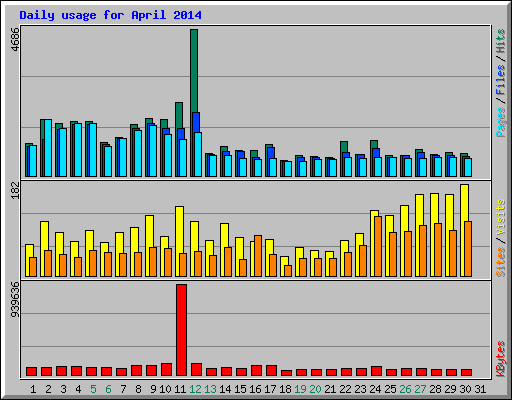Viewport: 512px width, 400px height.
Task: Select the tall green hits bar for day 12
Action: tap(194, 71)
